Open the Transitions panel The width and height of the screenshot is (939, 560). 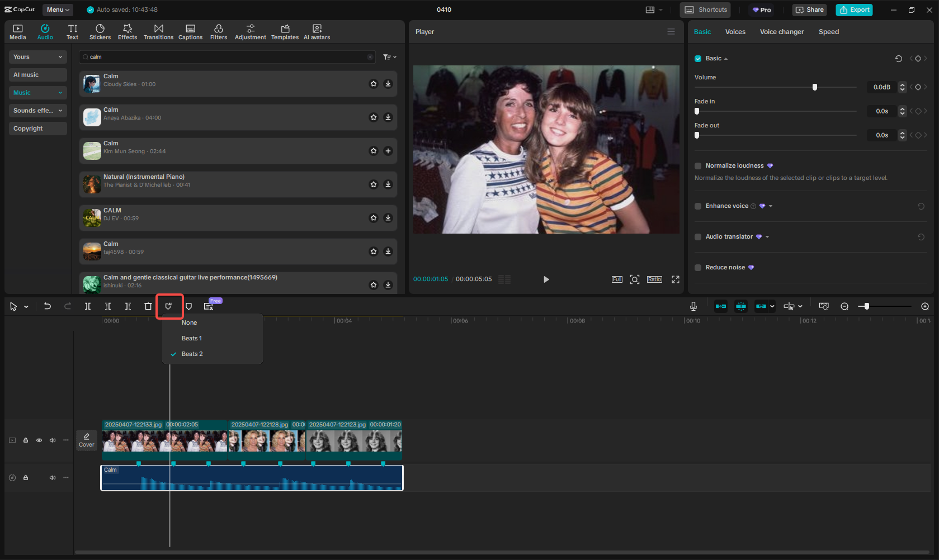pyautogui.click(x=158, y=32)
